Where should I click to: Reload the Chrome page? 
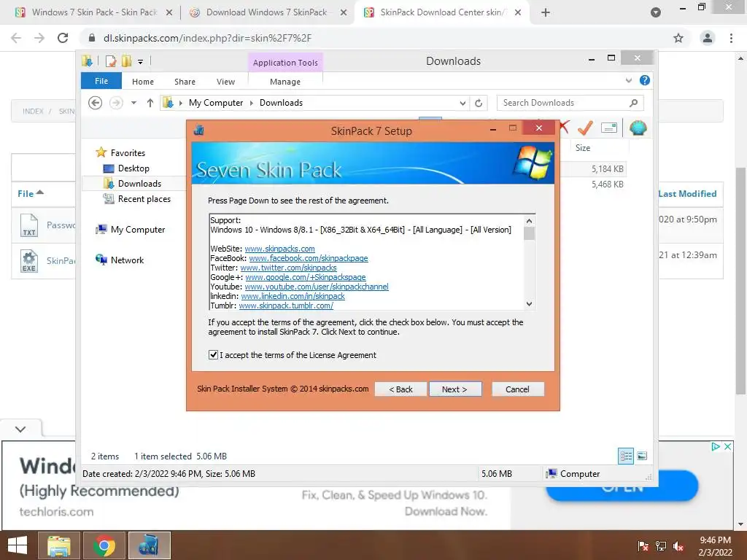click(x=63, y=38)
